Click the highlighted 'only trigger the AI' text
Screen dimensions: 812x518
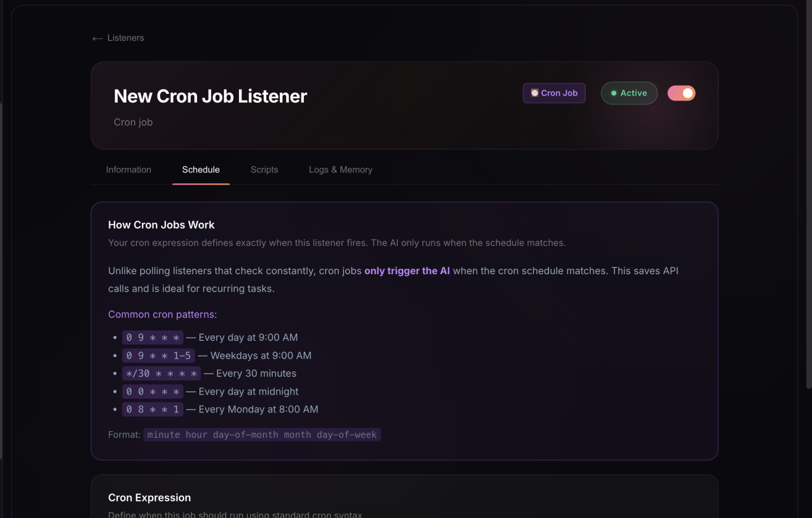(406, 270)
